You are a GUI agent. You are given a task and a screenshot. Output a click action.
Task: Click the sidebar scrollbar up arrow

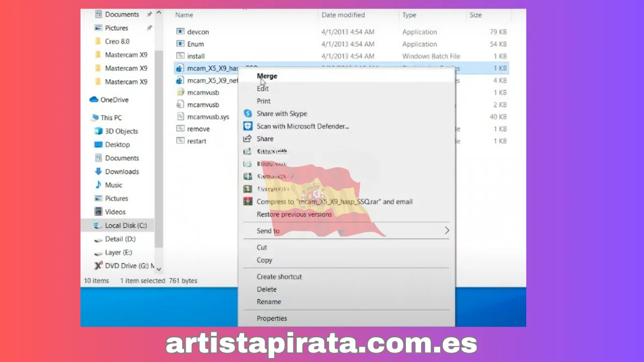[x=159, y=13]
